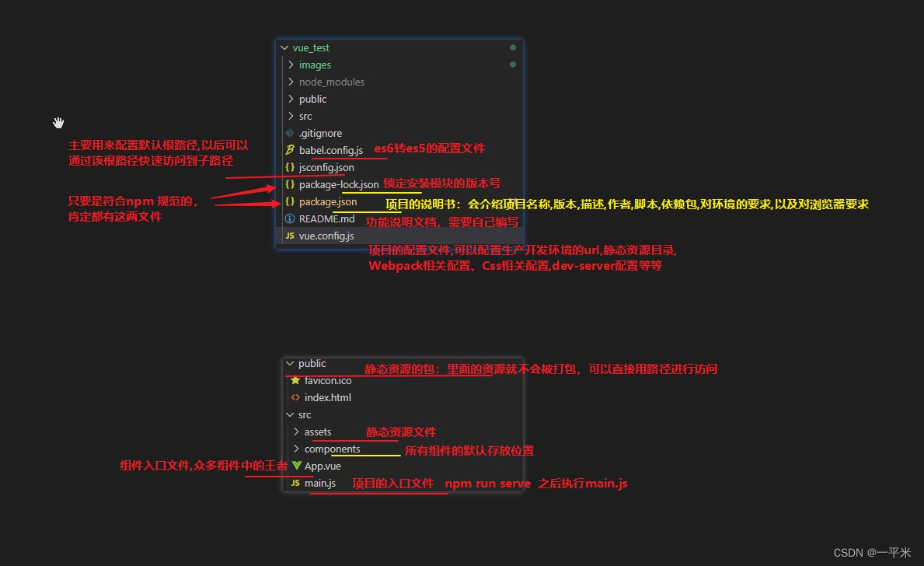The height and width of the screenshot is (566, 924).
Task: Click the info icon of README.md
Action: coord(290,218)
